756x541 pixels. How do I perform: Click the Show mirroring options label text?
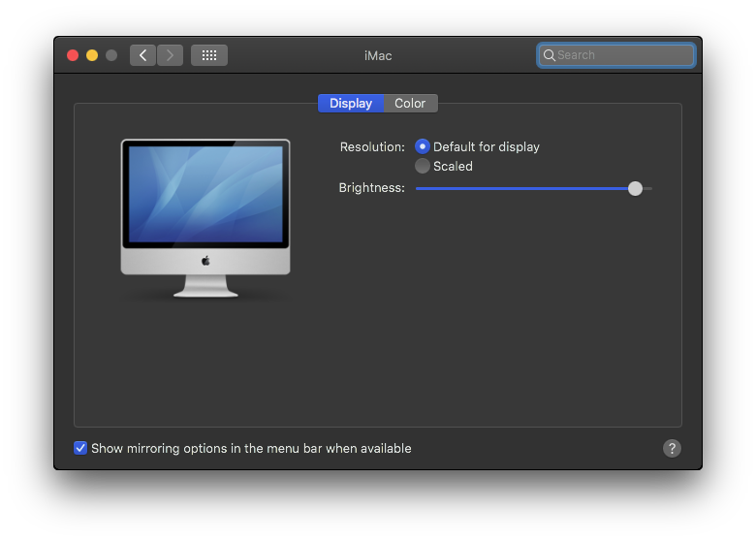pos(251,449)
